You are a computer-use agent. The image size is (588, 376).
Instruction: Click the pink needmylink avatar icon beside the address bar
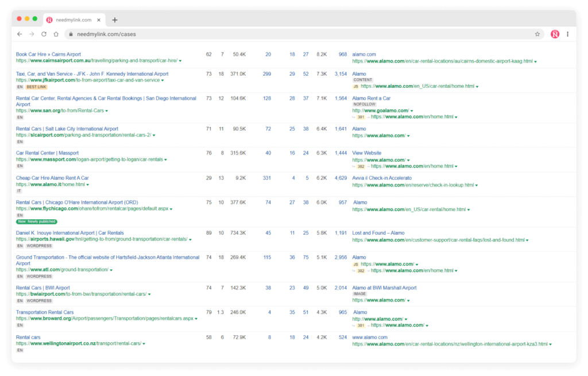555,34
